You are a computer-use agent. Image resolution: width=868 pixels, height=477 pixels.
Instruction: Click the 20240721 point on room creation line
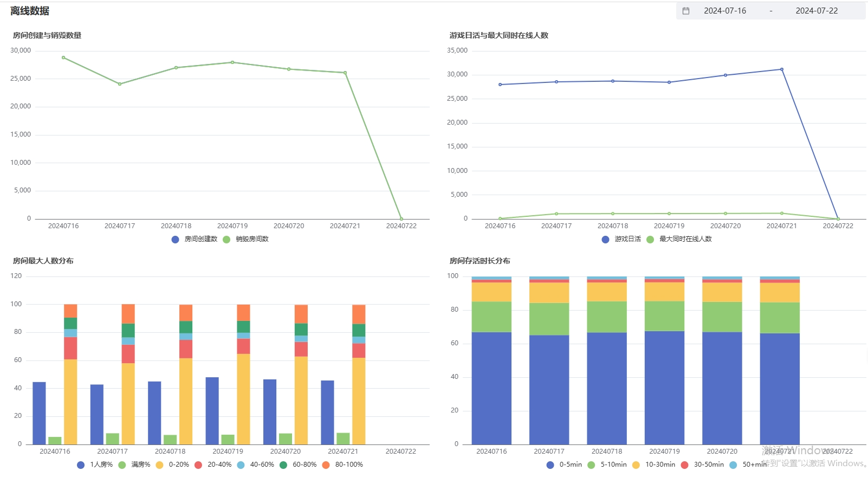345,73
